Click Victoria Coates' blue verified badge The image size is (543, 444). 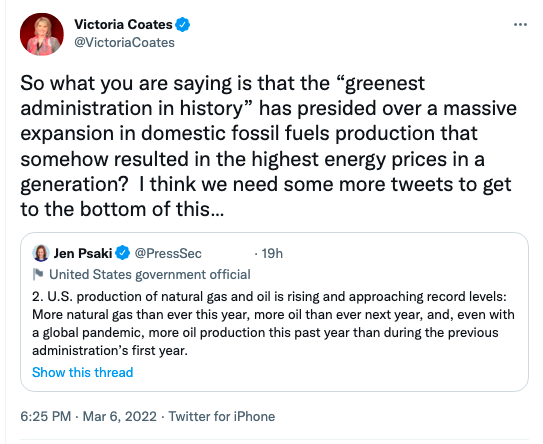[x=183, y=25]
